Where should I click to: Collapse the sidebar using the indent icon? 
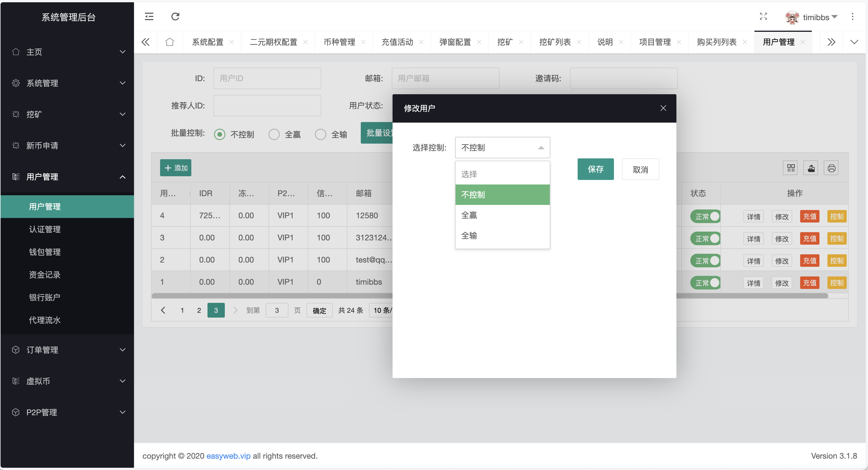click(149, 16)
